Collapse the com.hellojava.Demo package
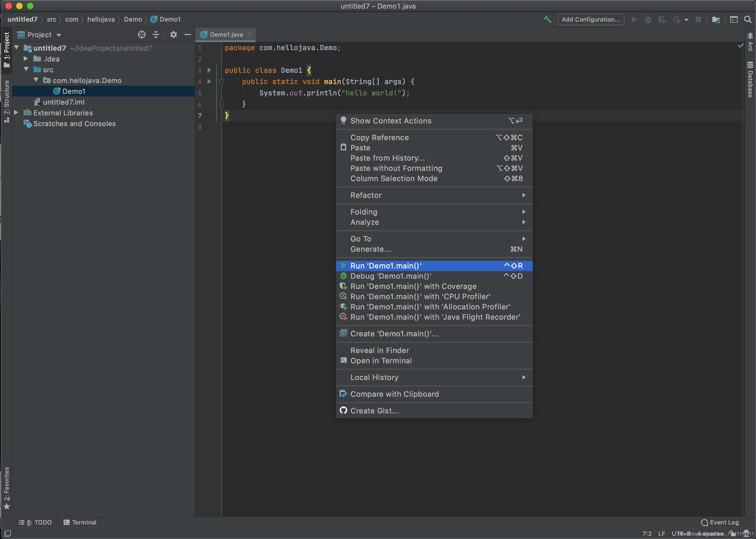Screen dimensions: 756x539 (x=36, y=80)
